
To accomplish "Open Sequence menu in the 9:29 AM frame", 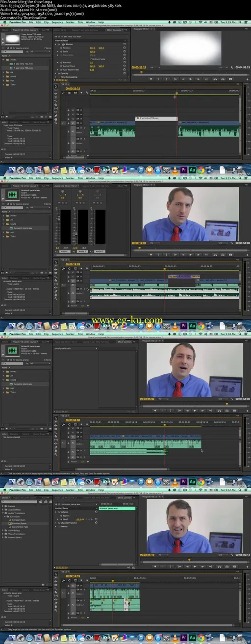I will [x=57, y=22].
